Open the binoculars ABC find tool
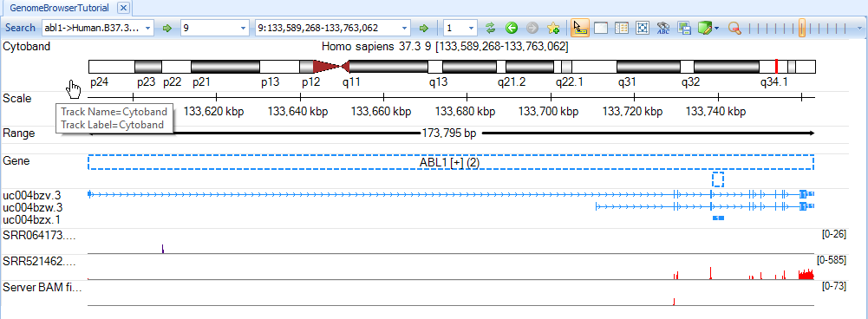The image size is (868, 319). click(x=662, y=28)
